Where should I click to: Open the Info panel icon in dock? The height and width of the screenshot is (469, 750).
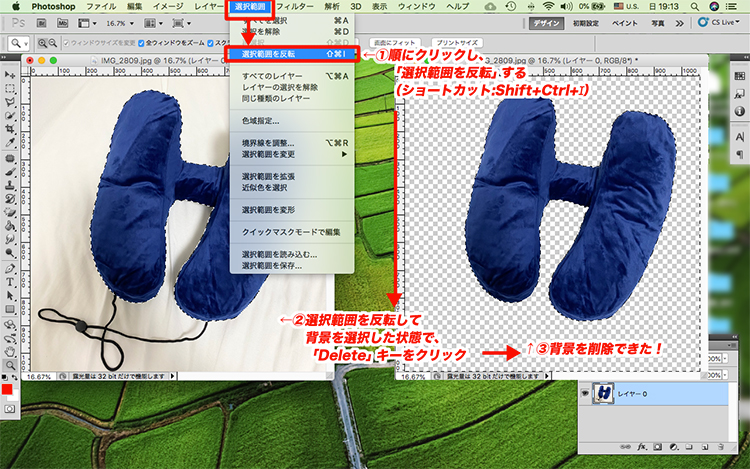[739, 111]
